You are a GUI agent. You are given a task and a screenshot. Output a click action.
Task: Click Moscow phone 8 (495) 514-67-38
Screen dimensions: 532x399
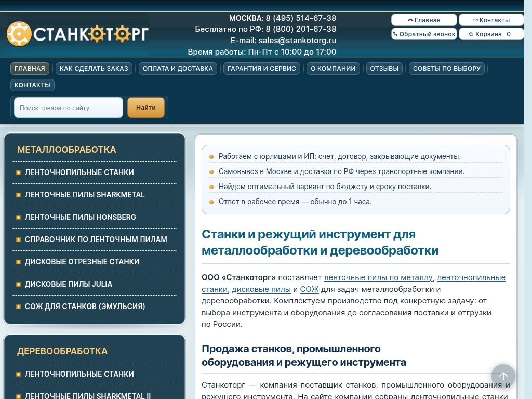[x=301, y=18]
